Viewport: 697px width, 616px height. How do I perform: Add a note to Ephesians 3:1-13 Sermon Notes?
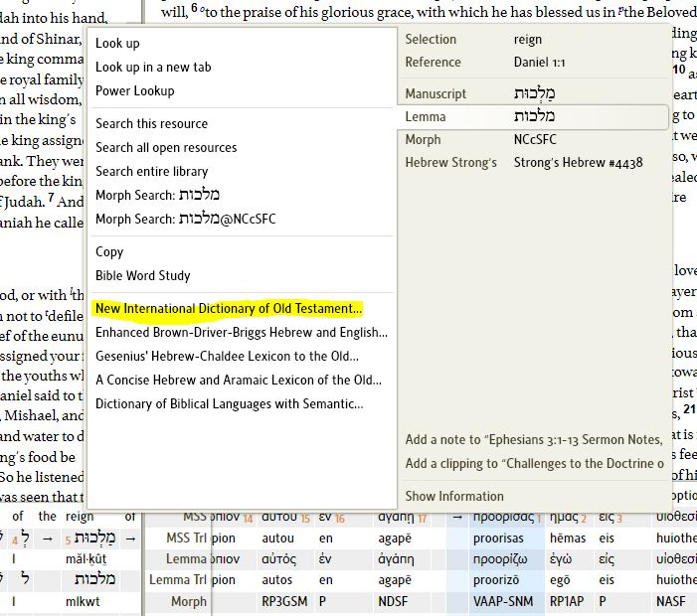tap(534, 440)
